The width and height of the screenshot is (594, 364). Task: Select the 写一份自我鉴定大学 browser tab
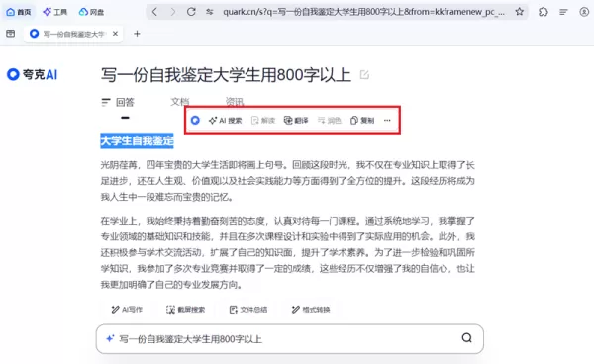pyautogui.click(x=74, y=34)
